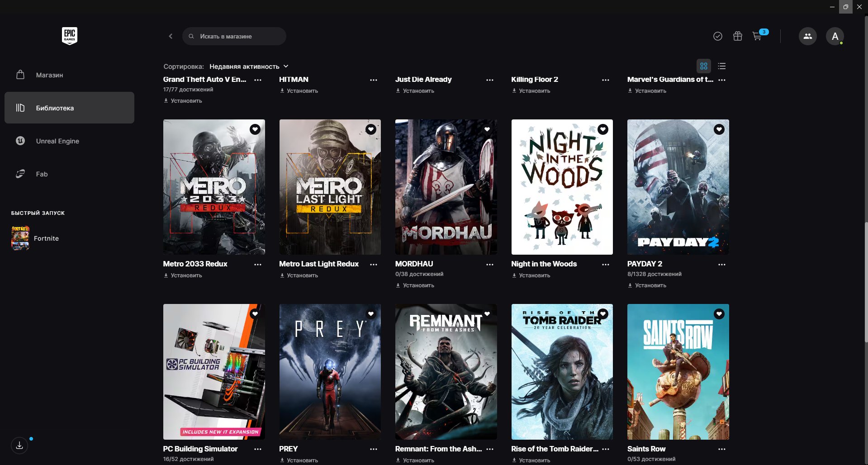Image resolution: width=868 pixels, height=465 pixels.
Task: Open more options for Metro 2033 Redux
Action: (x=257, y=265)
